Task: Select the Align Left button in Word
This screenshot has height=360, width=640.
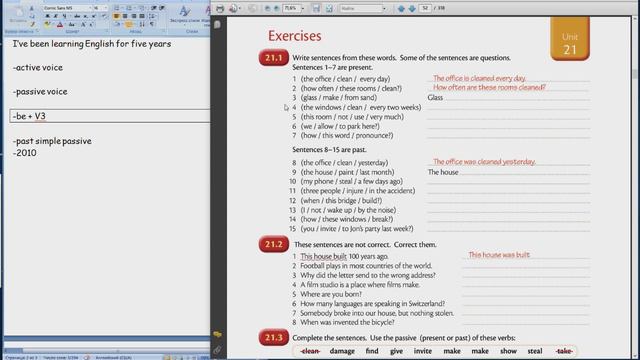Action: (116, 16)
